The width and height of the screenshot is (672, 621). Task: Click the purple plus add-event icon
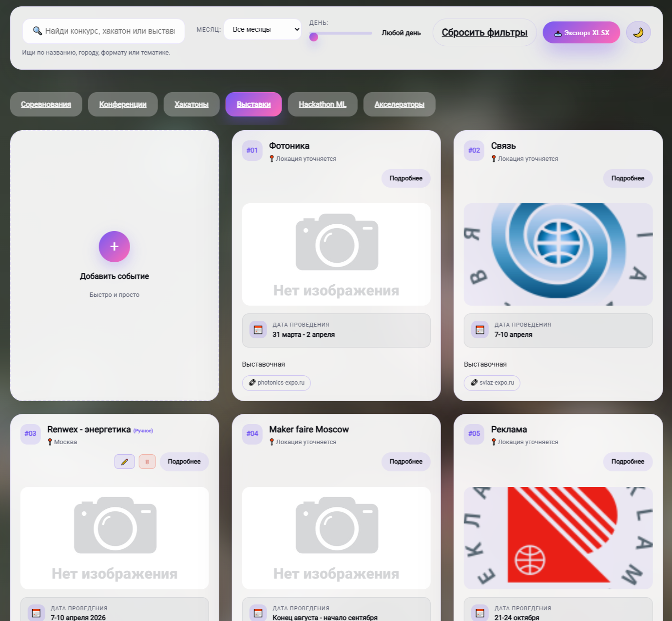click(115, 247)
